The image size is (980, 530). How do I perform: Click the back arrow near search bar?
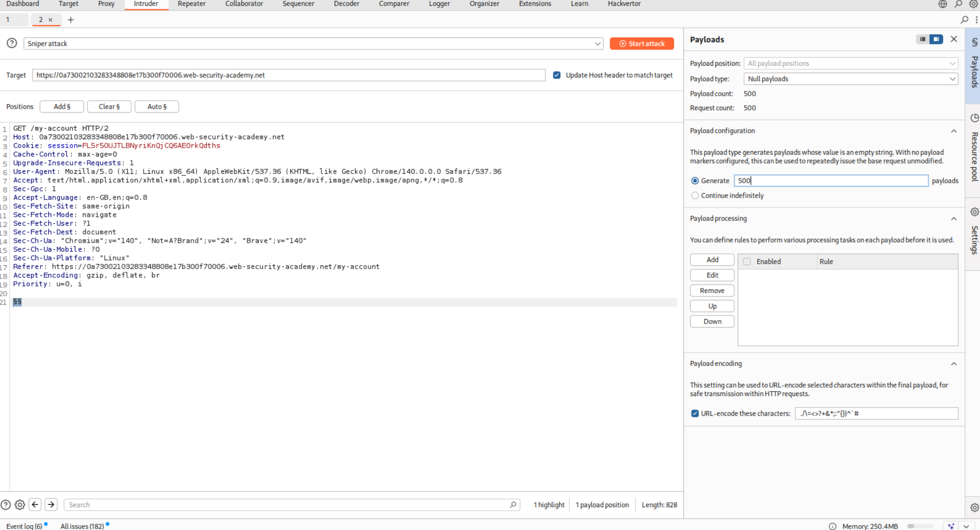[35, 504]
